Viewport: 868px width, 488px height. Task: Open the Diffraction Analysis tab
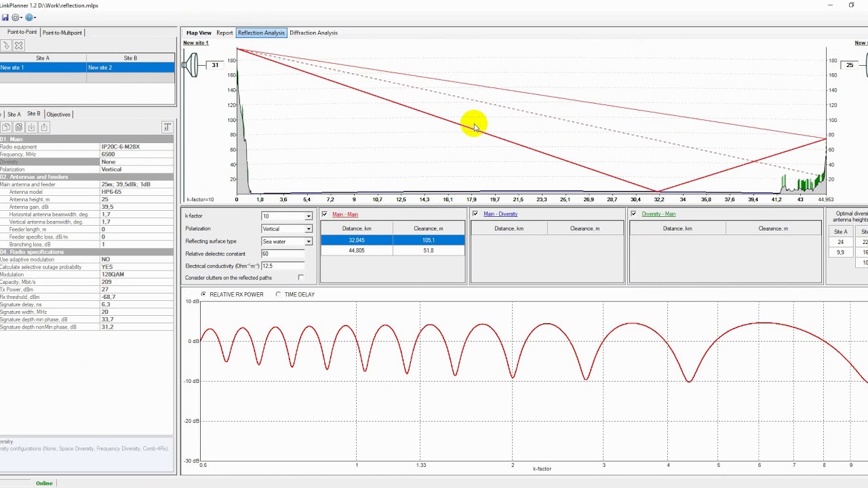coord(313,33)
